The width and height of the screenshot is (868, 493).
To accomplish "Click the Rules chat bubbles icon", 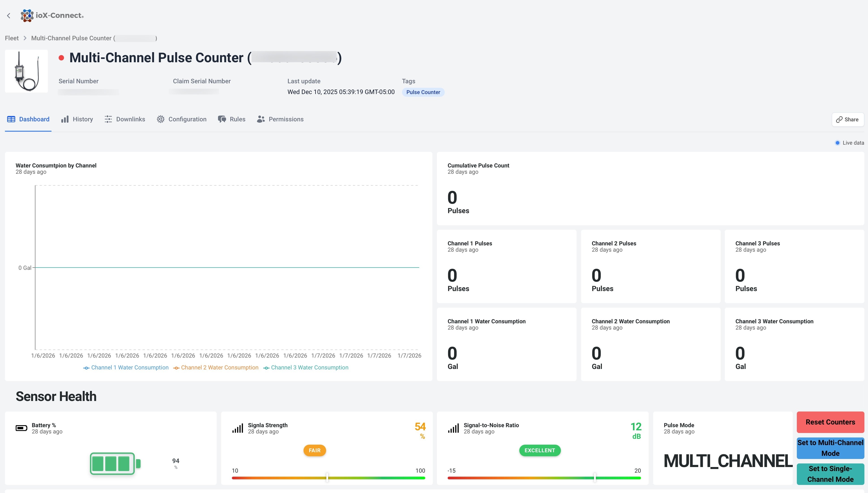I will [x=222, y=119].
